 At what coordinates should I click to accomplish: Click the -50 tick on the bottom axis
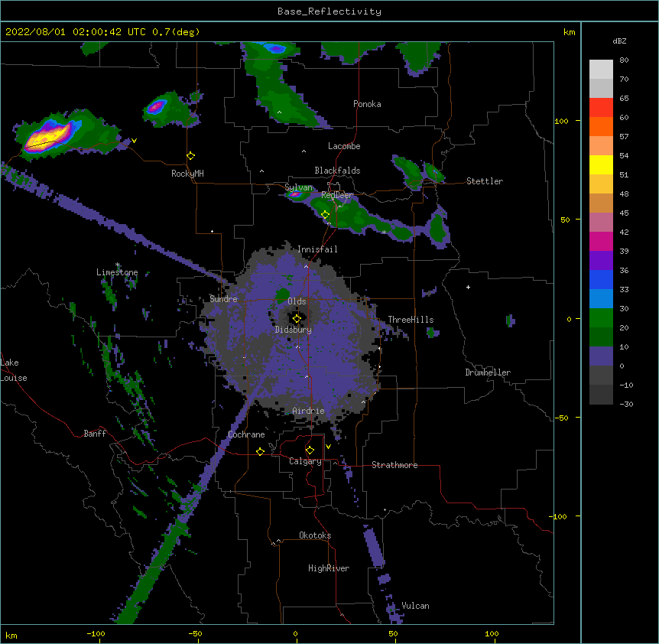coord(195,634)
